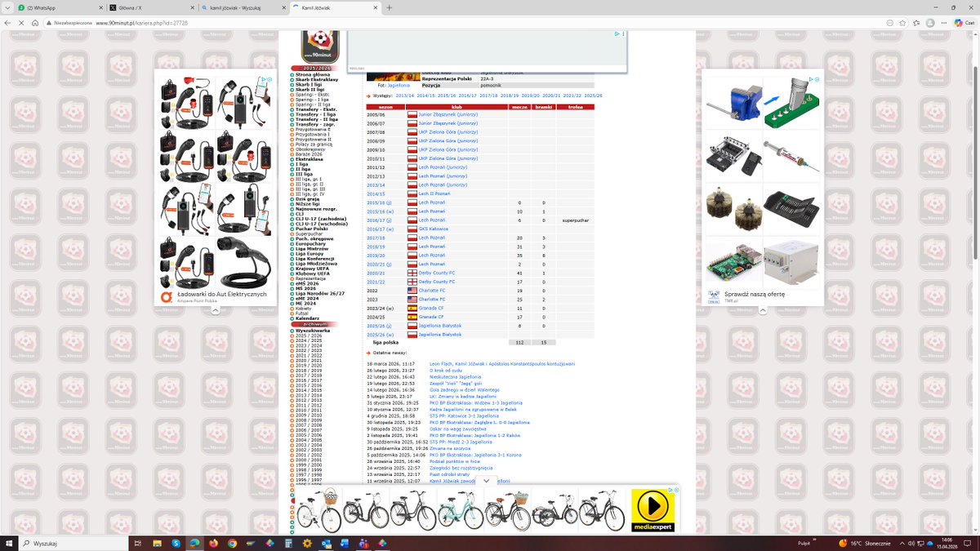
Task: Open Google Chrome from the taskbar
Action: coord(233,543)
